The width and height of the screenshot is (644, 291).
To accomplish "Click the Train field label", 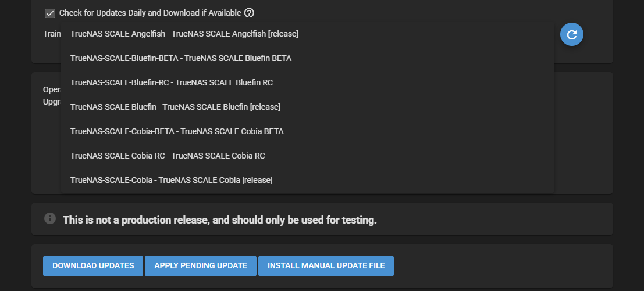I will click(52, 34).
